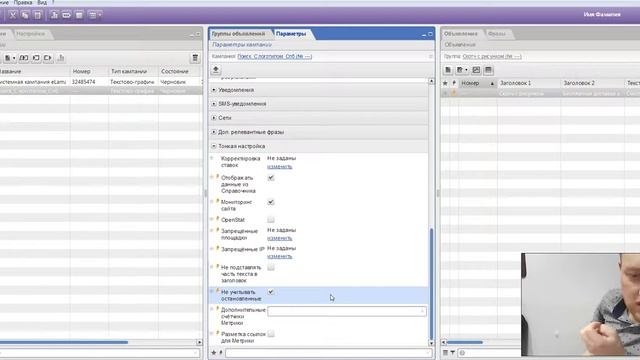Select campaign row numbered 32485474
The width and height of the screenshot is (640, 360).
pyautogui.click(x=100, y=82)
